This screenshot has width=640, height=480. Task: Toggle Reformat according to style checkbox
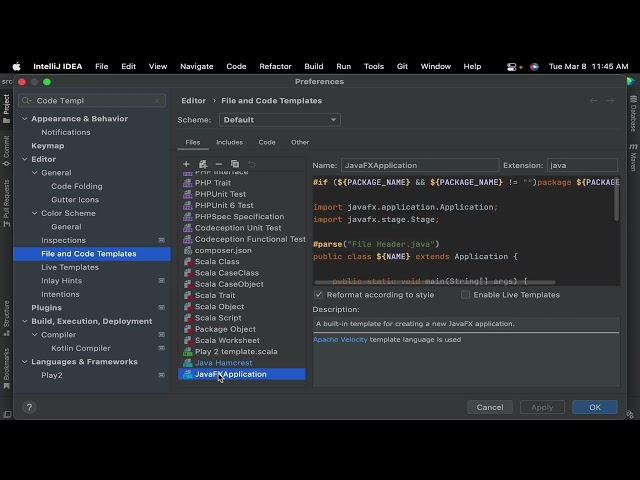point(318,295)
